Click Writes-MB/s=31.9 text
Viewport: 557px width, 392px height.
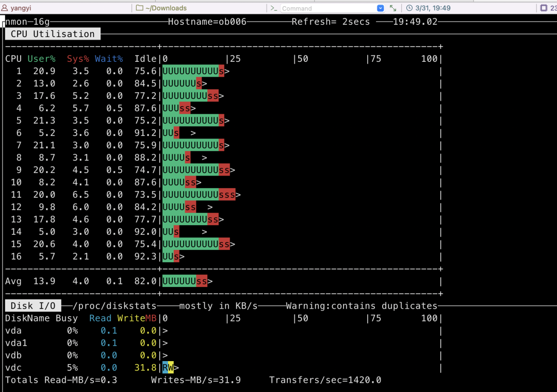(196, 380)
